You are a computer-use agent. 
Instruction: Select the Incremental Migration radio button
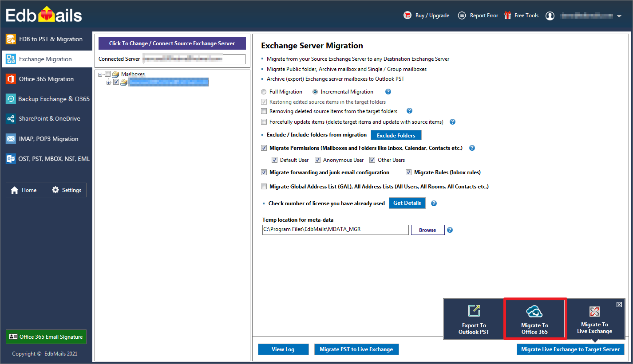point(315,92)
